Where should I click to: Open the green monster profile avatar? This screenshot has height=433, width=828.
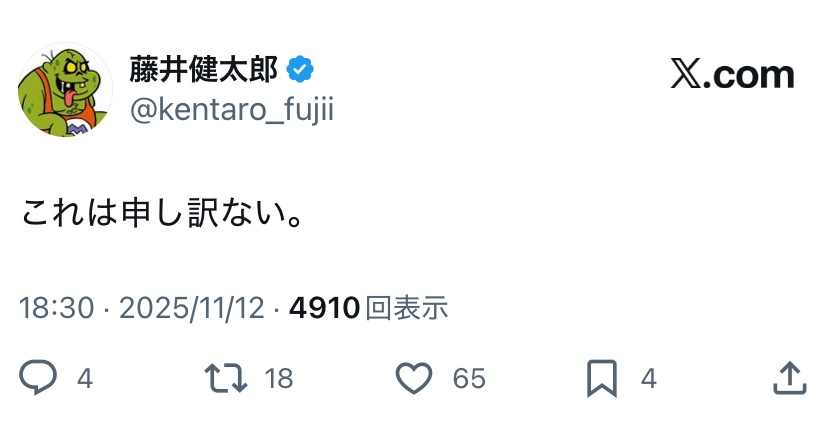(x=64, y=90)
